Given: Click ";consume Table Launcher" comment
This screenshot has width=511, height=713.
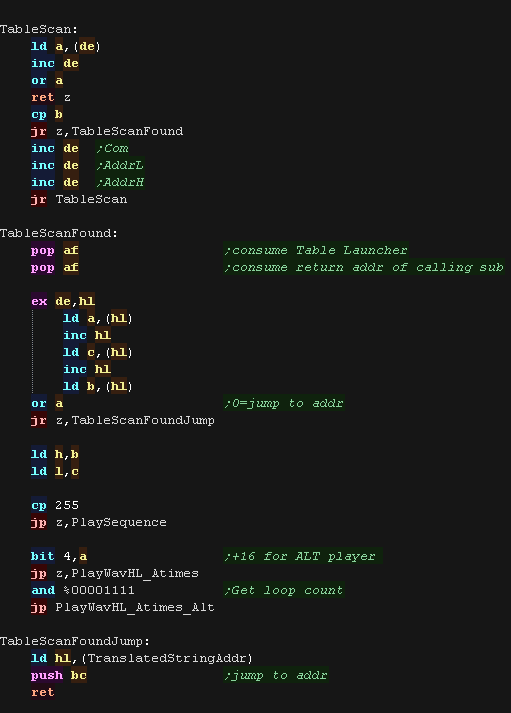Looking at the screenshot, I should click(x=316, y=250).
